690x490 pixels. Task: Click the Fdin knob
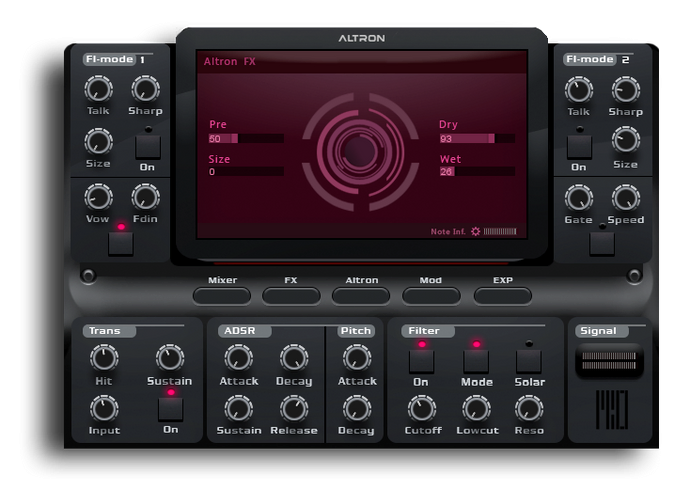(146, 197)
